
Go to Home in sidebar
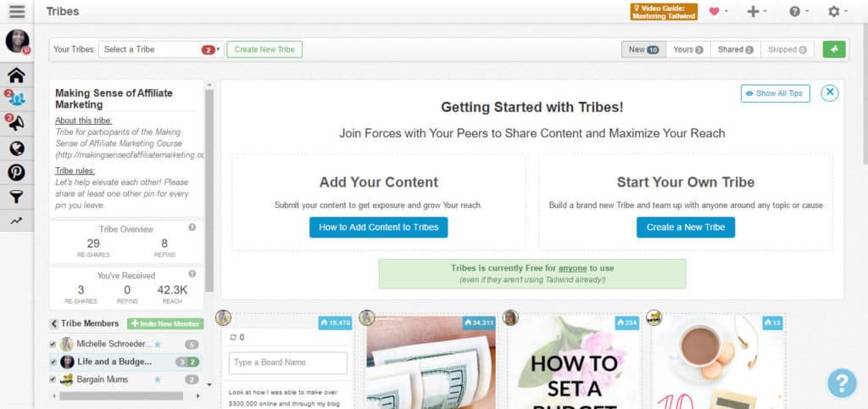tap(17, 75)
